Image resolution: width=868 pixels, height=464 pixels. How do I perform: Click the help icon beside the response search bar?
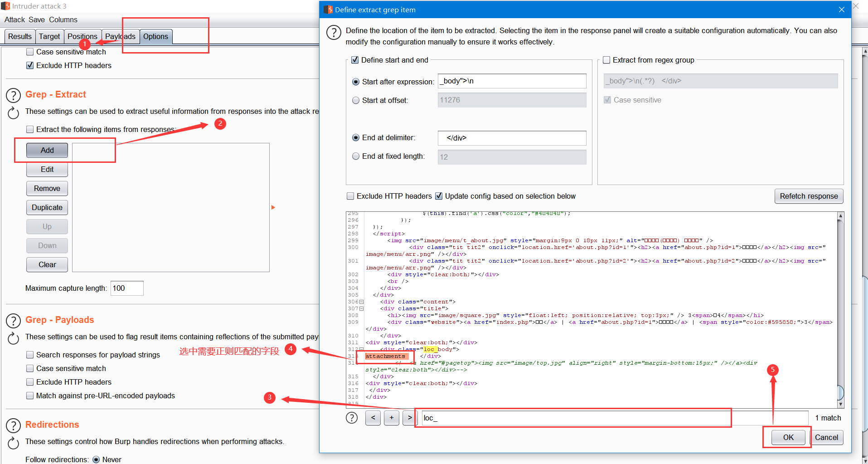[x=352, y=418]
